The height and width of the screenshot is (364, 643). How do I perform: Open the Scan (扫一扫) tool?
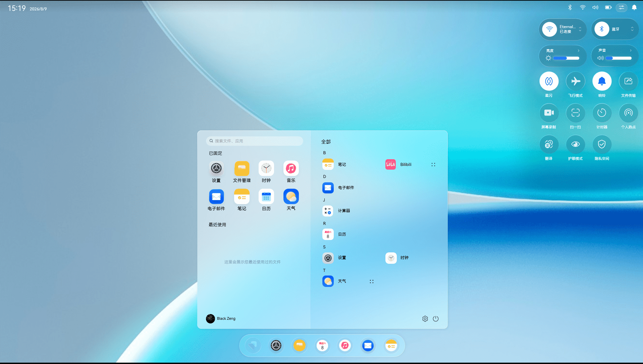tap(576, 113)
